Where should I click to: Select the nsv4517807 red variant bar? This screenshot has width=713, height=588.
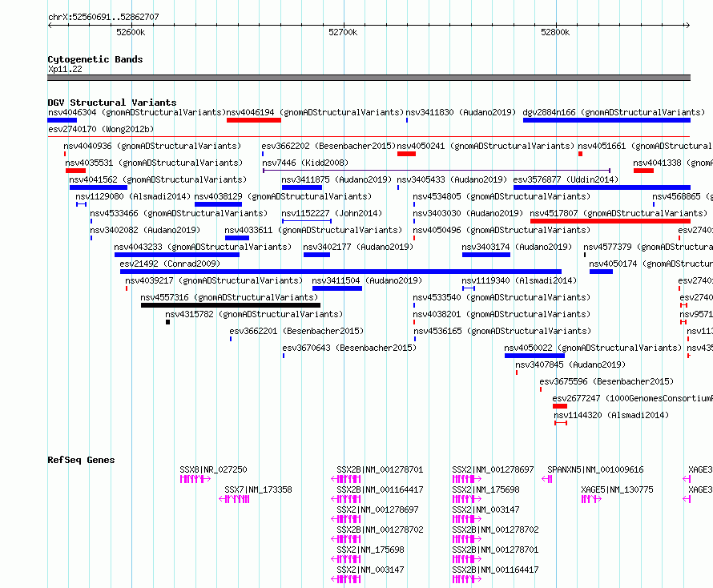610,221
